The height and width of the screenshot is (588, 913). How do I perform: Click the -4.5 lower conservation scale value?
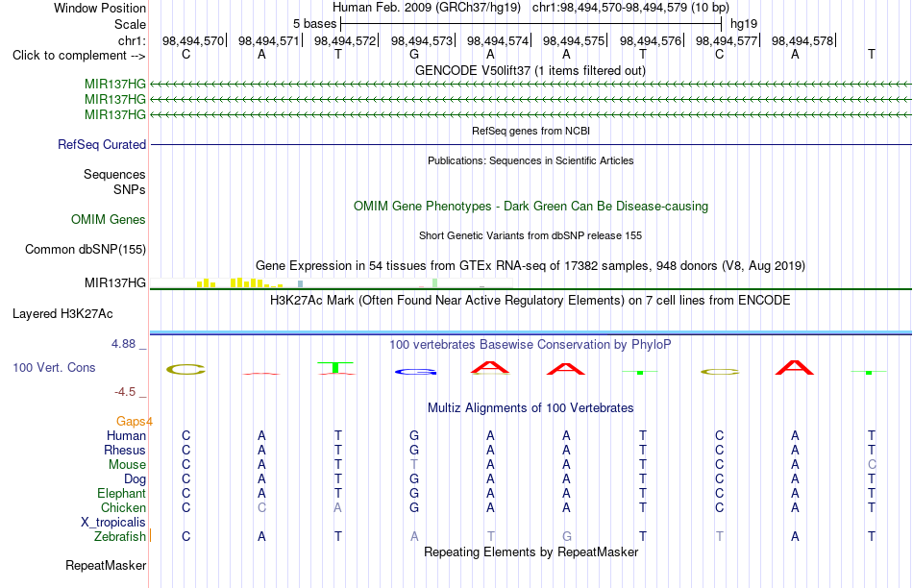coord(125,392)
